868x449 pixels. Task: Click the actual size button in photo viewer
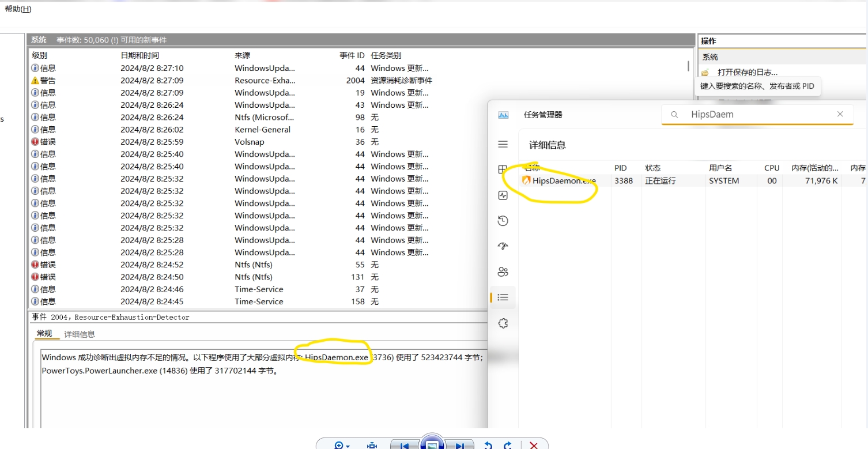[x=372, y=446]
